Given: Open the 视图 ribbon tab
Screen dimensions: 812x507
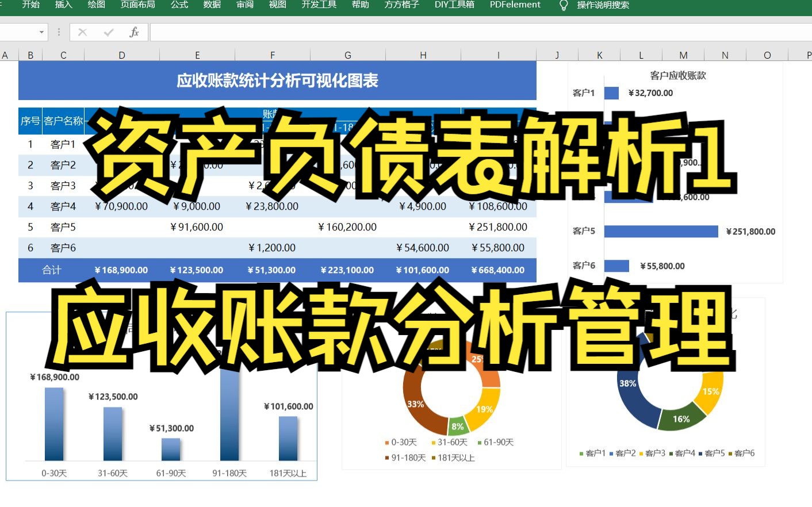Looking at the screenshot, I should tap(277, 5).
